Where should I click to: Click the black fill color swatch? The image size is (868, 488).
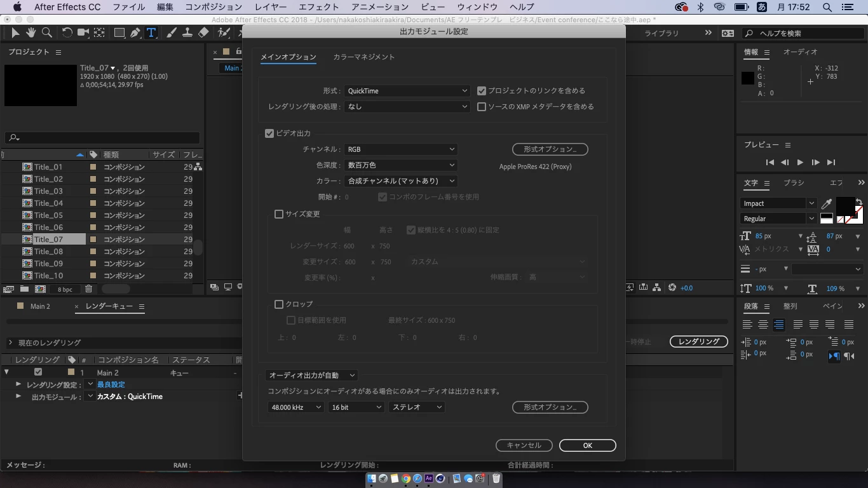click(844, 207)
